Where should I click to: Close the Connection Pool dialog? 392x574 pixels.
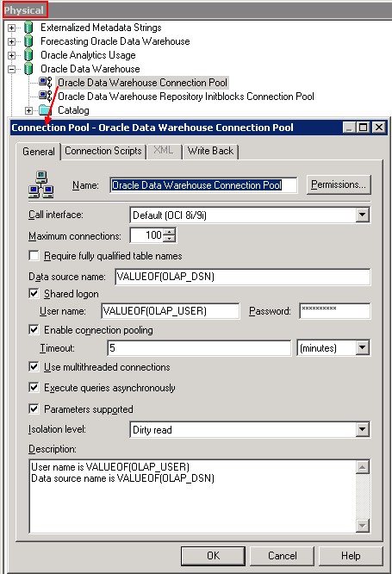pos(379,128)
